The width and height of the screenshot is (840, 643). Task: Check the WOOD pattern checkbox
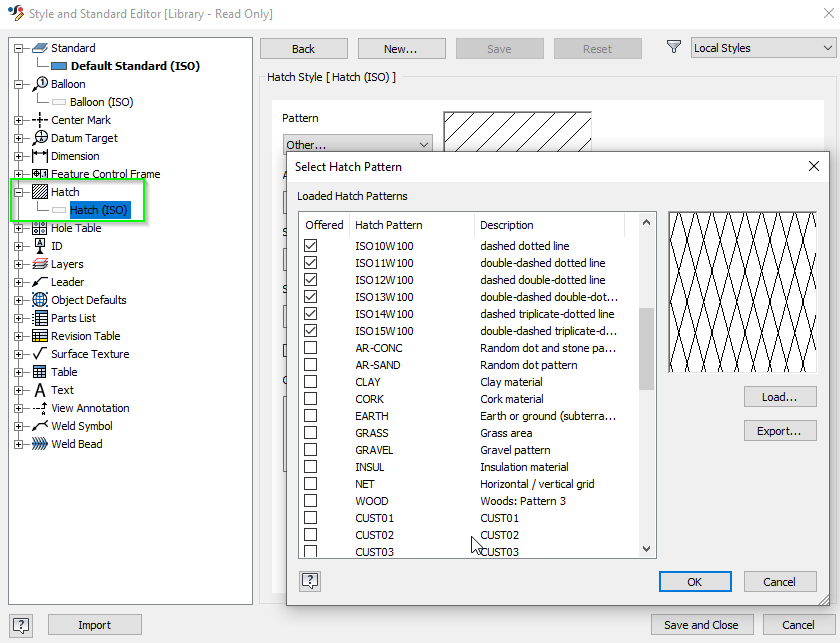click(310, 501)
